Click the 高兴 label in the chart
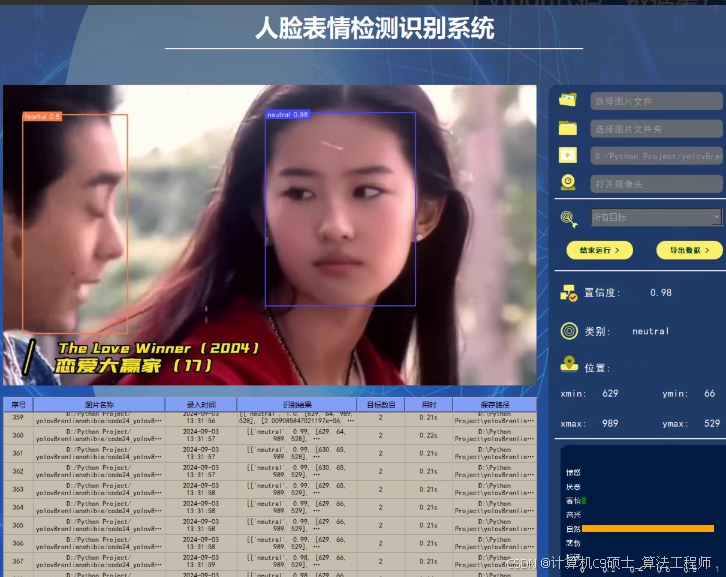 (573, 514)
